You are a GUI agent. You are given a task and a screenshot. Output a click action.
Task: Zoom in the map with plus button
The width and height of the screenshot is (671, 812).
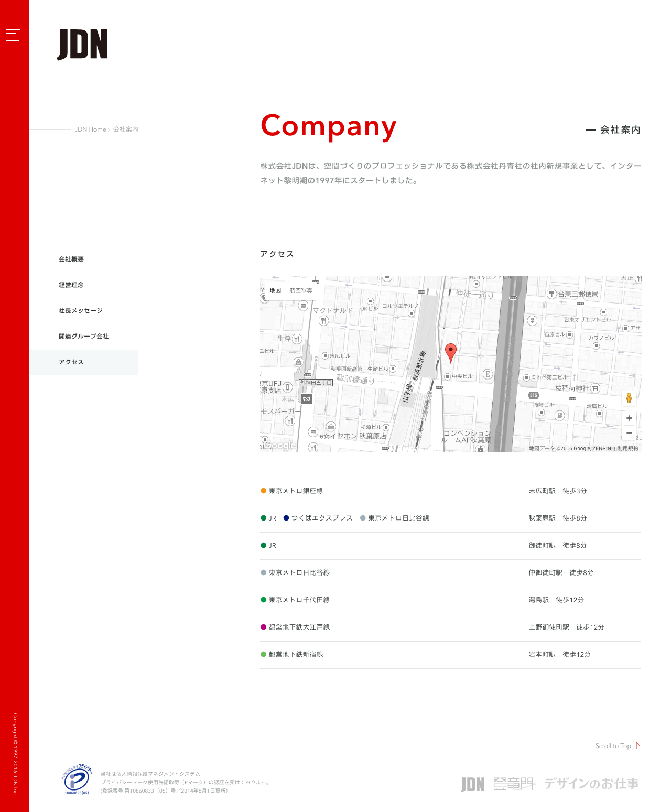(x=629, y=418)
